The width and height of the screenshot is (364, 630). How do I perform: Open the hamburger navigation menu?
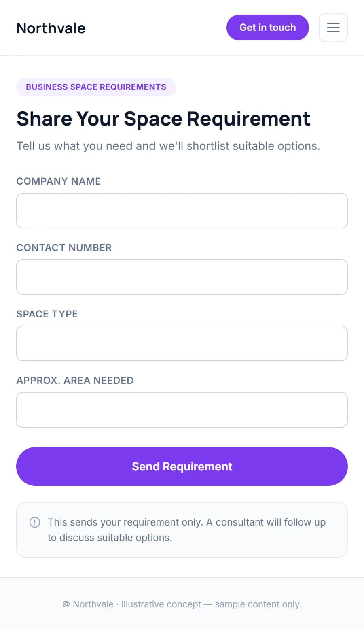[333, 28]
